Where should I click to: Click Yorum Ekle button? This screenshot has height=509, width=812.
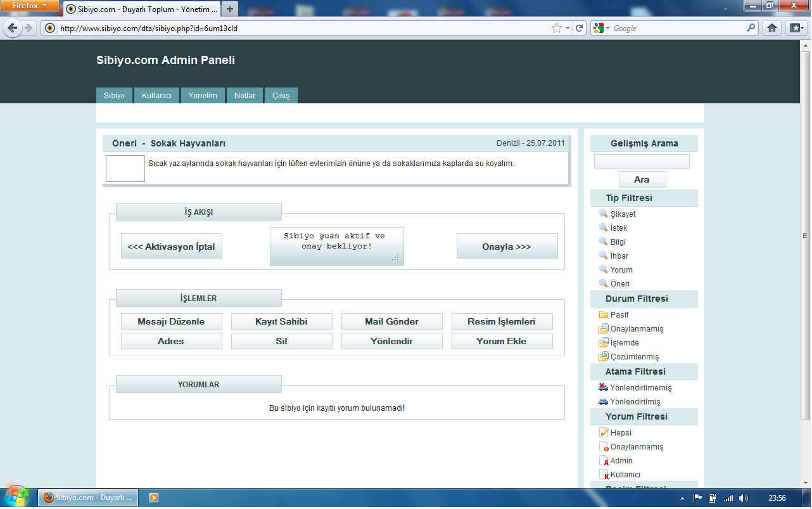coord(502,341)
